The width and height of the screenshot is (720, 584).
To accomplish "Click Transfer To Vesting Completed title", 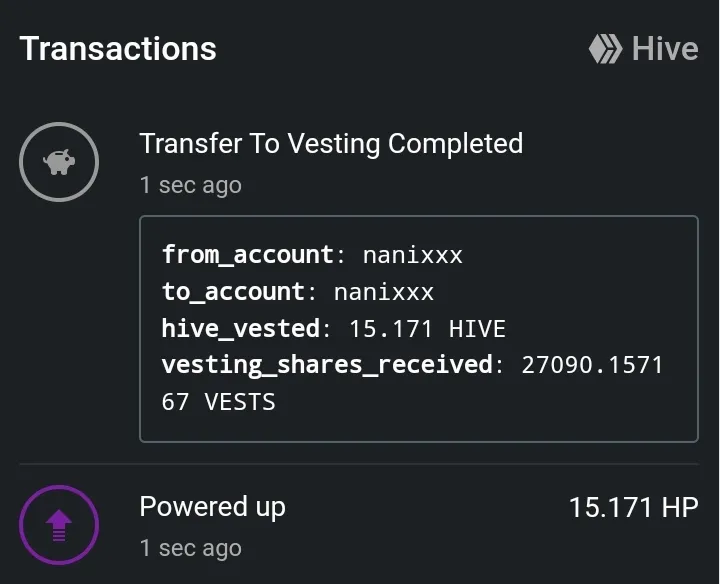I will (x=331, y=144).
